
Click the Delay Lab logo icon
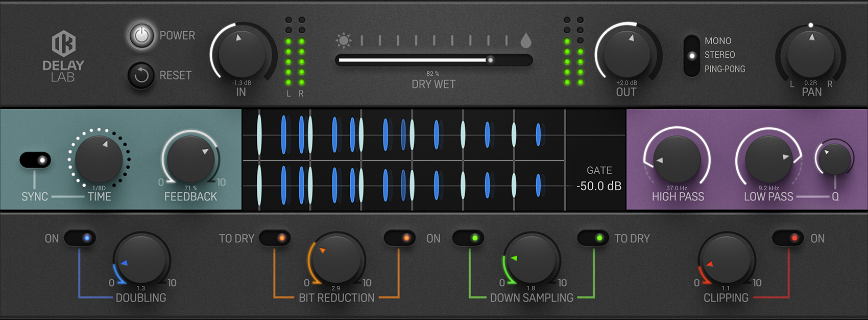click(63, 43)
